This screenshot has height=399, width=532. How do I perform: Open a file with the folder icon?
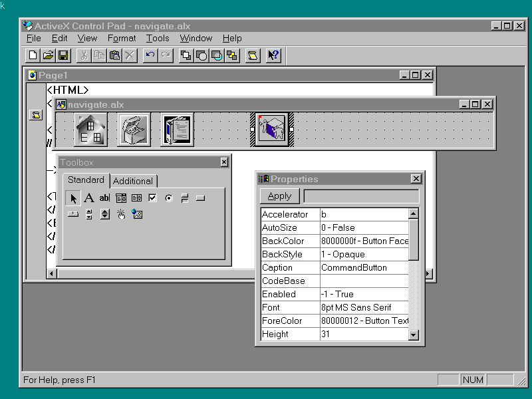click(48, 56)
